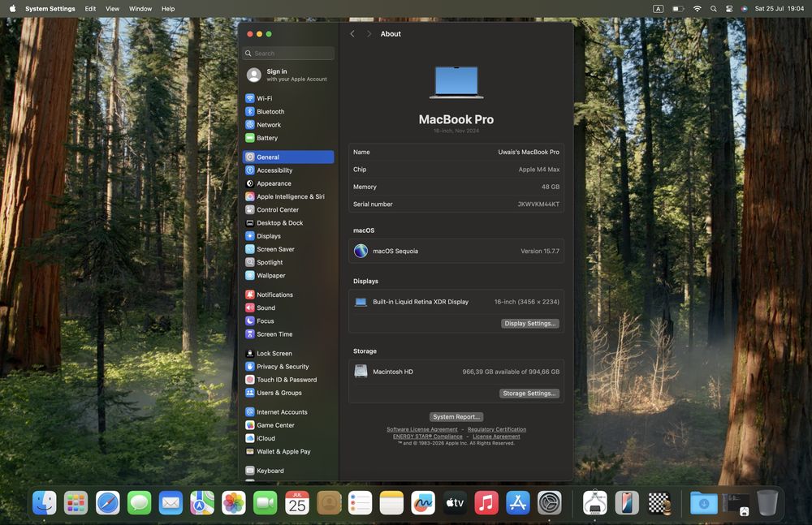Open Users & Groups settings

tap(288, 393)
